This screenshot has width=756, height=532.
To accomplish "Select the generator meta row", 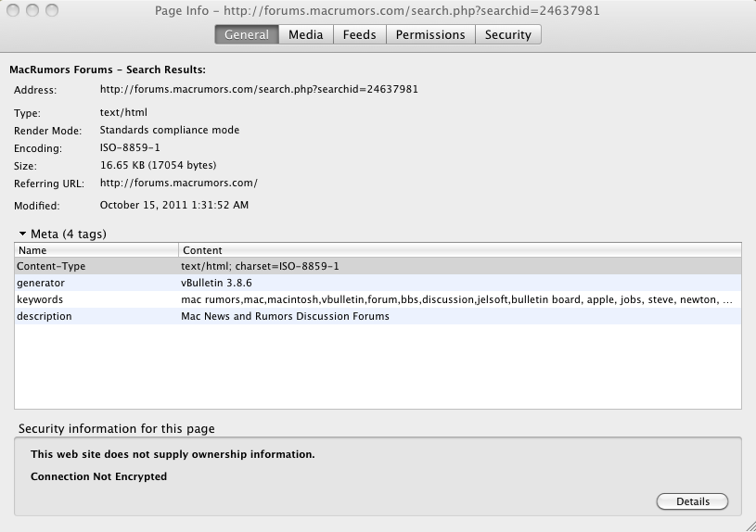I will click(x=378, y=283).
